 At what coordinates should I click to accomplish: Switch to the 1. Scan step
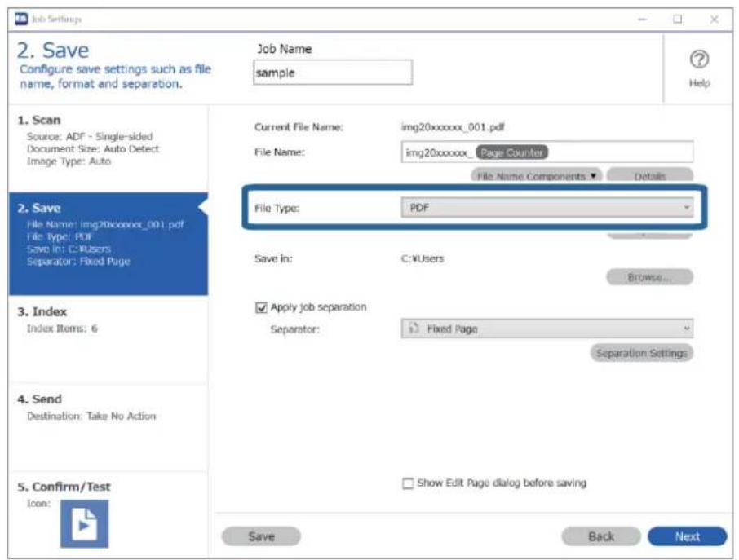pyautogui.click(x=108, y=148)
